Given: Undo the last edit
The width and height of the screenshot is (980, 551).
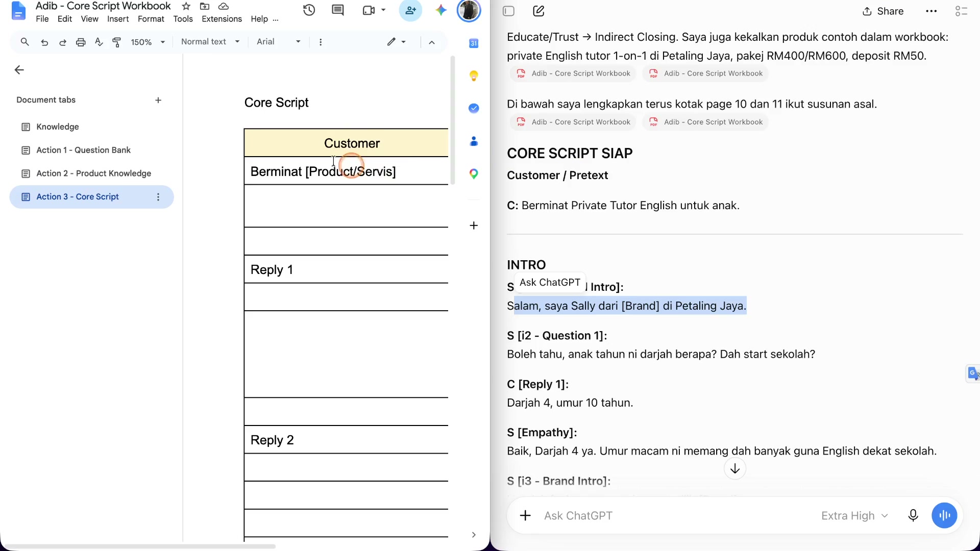Looking at the screenshot, I should [x=44, y=42].
